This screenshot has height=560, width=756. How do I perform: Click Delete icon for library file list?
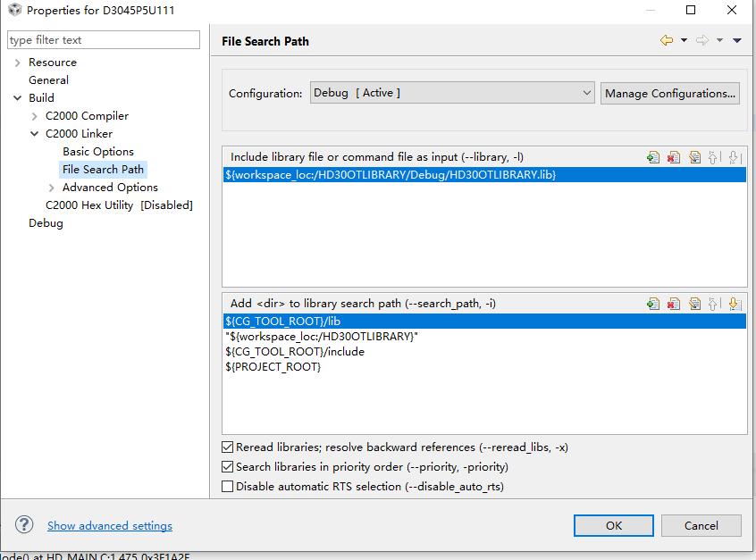coord(674,157)
